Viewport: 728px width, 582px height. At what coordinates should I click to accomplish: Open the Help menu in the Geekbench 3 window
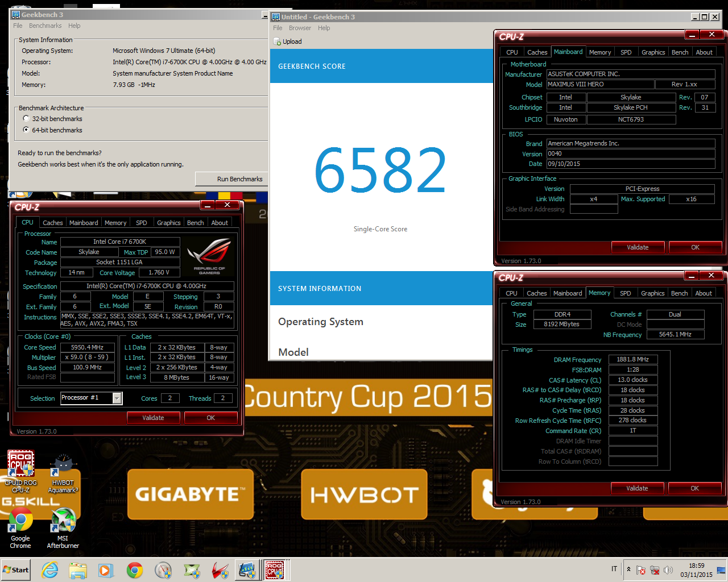click(74, 26)
